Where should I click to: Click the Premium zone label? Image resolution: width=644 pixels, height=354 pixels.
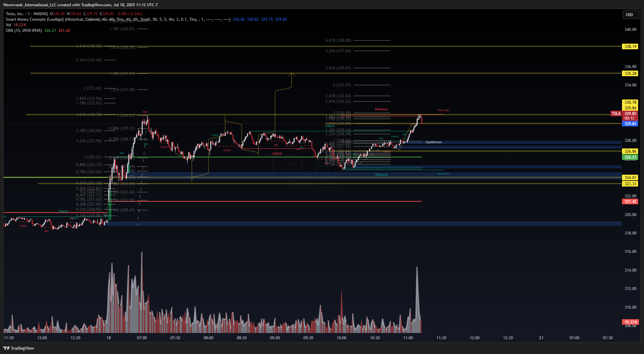[x=381, y=109]
